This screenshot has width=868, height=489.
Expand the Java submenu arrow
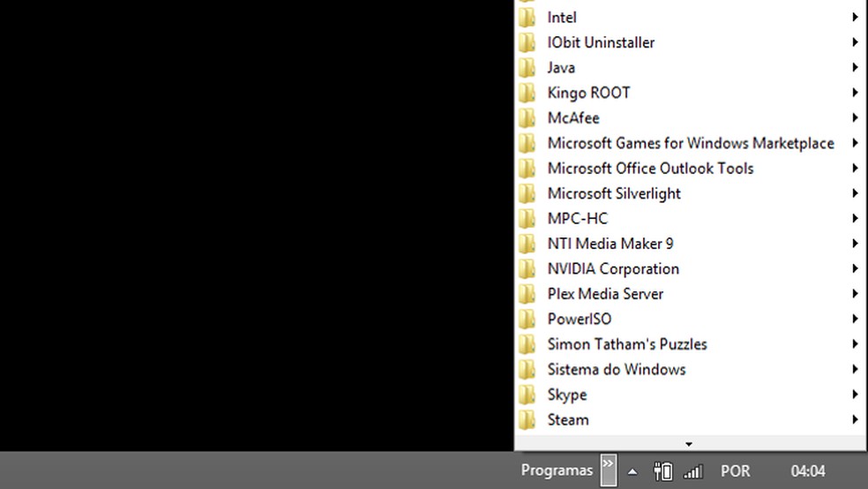pos(856,68)
